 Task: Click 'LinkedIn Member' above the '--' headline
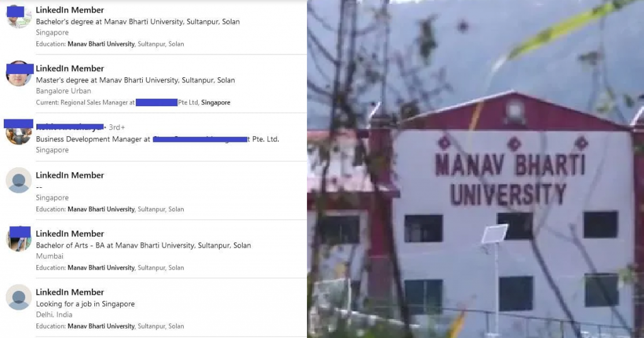pos(70,175)
